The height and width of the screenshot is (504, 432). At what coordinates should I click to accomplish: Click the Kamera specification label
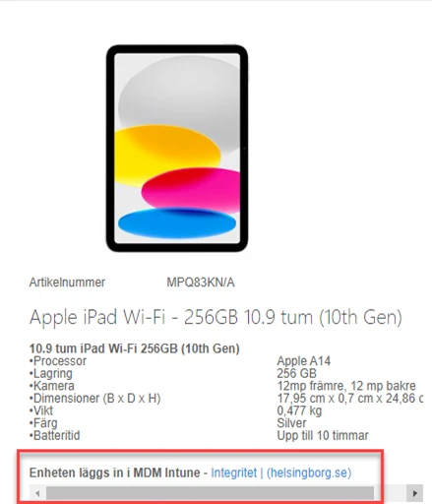pos(52,386)
